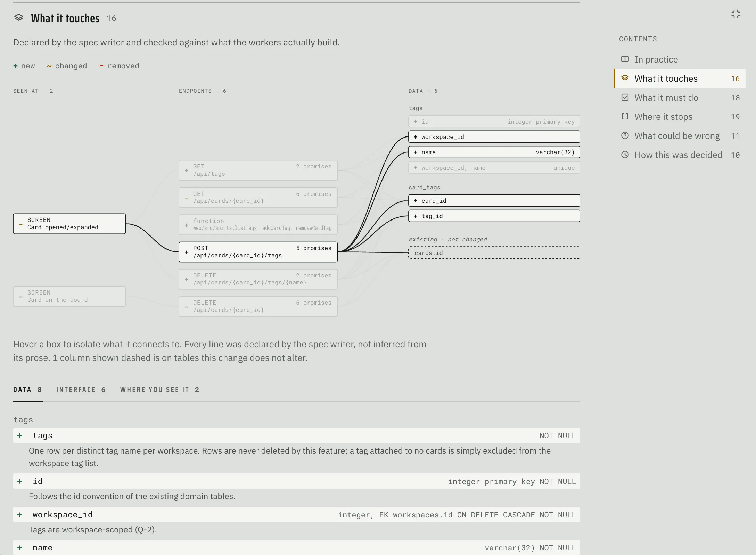Click the function web/src/api.ts box
756x555 pixels.
[x=258, y=225]
